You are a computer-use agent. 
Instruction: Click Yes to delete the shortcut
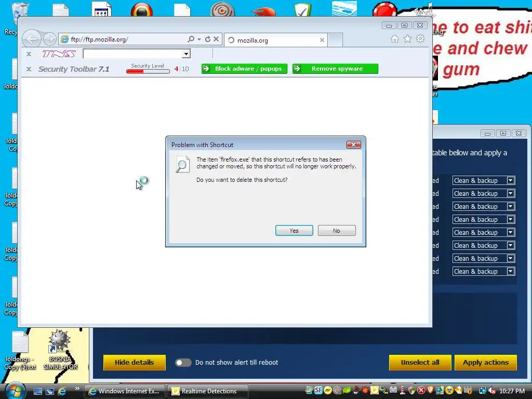tap(294, 230)
